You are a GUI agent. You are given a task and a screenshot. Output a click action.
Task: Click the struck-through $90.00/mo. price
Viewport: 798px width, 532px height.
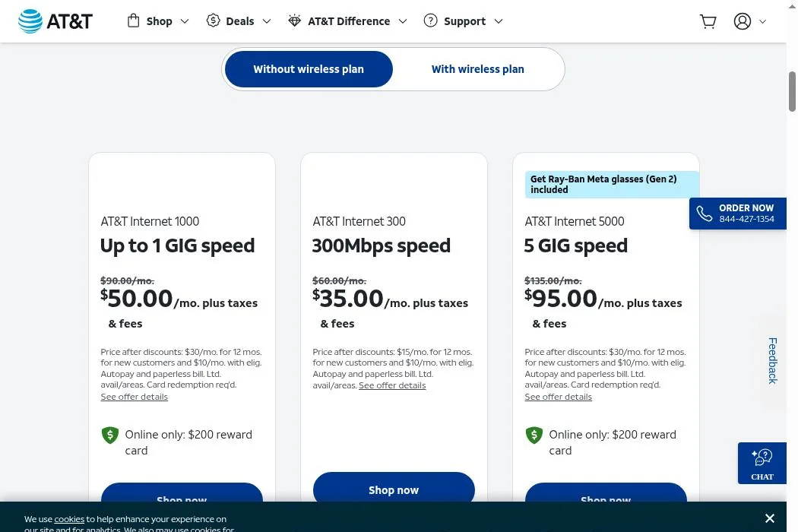point(127,280)
